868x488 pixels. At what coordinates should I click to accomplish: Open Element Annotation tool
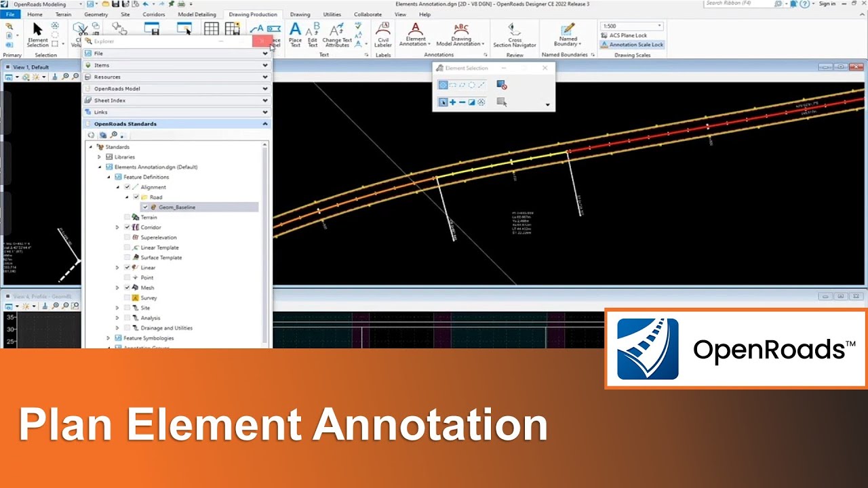[x=416, y=35]
